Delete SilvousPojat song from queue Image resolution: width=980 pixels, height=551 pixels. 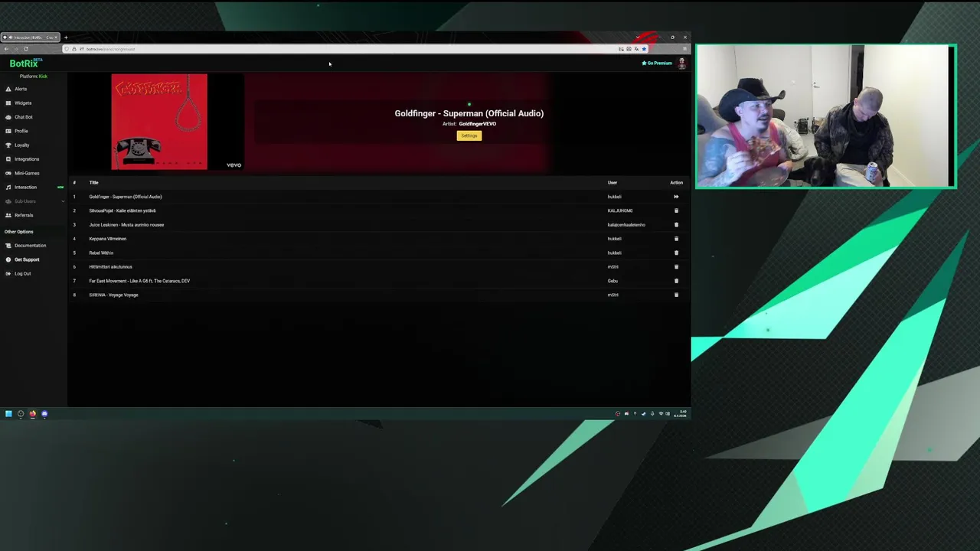pyautogui.click(x=676, y=210)
